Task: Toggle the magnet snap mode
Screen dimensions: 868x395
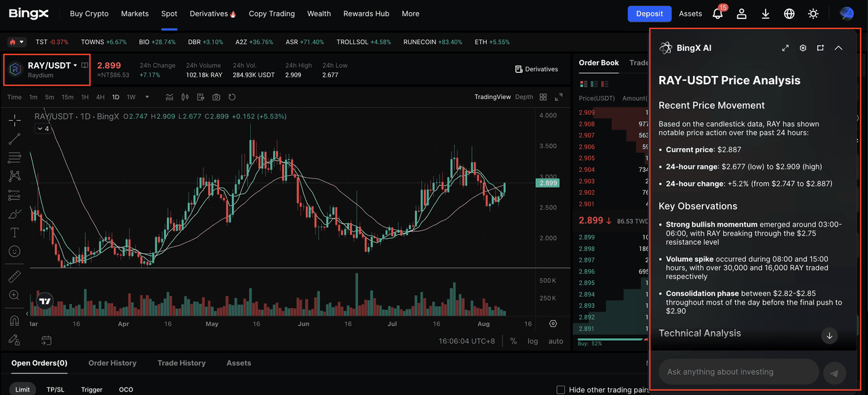Action: (x=14, y=320)
